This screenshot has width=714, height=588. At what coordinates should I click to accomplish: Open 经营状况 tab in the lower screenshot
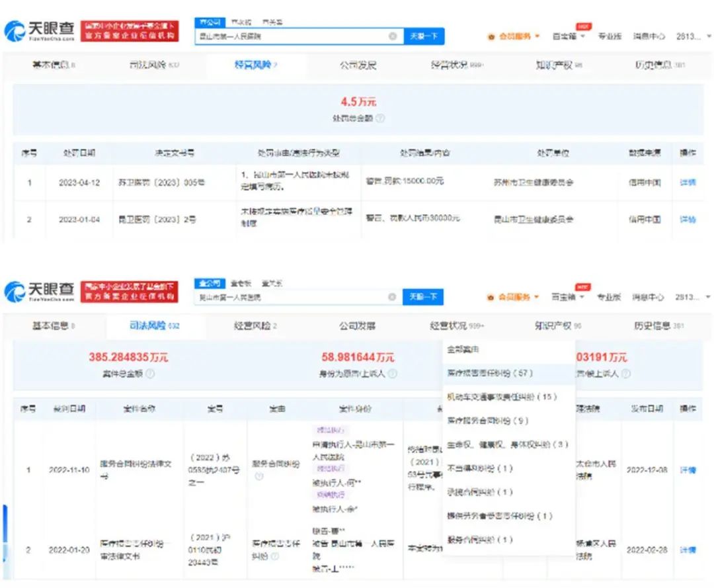pyautogui.click(x=457, y=325)
